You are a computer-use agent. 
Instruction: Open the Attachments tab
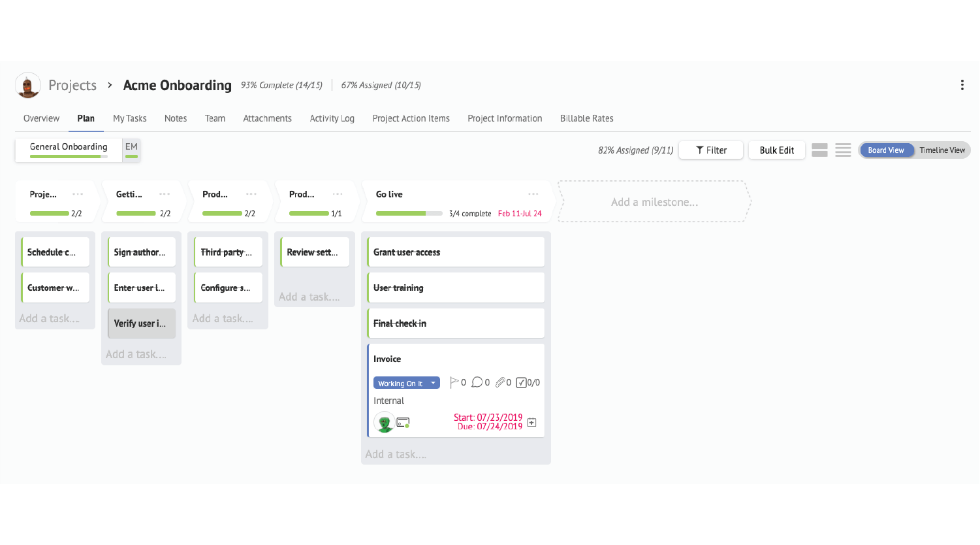click(267, 118)
